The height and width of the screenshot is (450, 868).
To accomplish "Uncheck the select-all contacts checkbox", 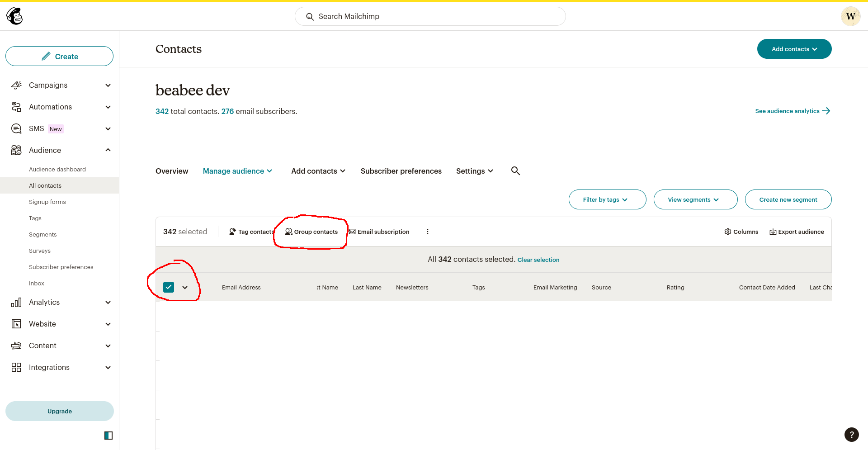I will pos(169,287).
